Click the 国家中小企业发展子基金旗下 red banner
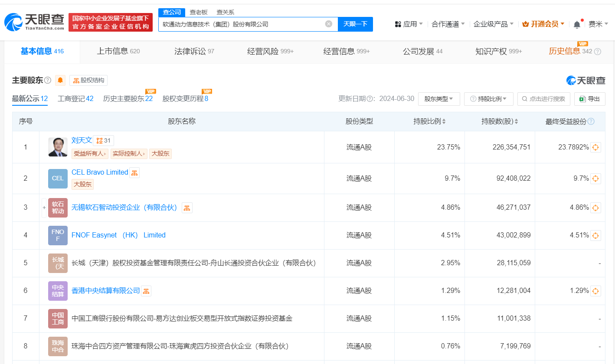 click(111, 22)
